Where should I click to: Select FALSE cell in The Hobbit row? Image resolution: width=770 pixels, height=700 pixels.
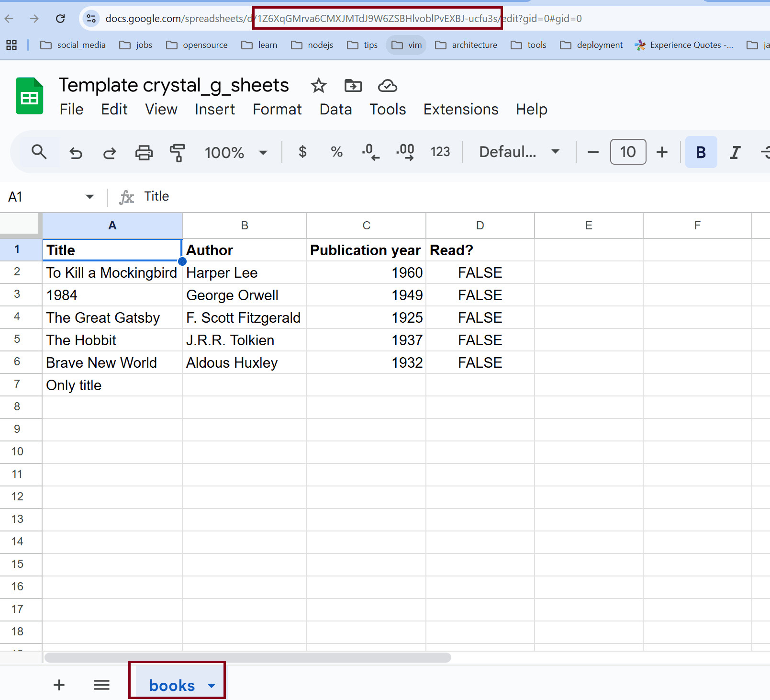[480, 340]
